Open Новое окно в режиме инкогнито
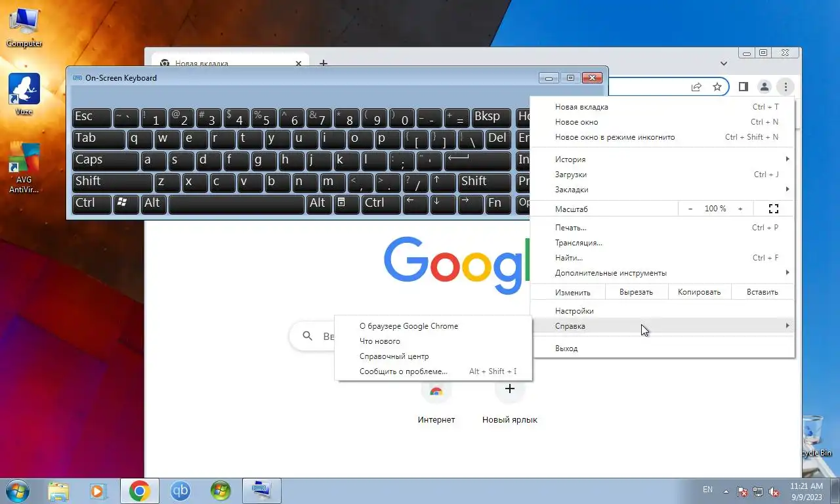The image size is (840, 504). click(x=662, y=137)
